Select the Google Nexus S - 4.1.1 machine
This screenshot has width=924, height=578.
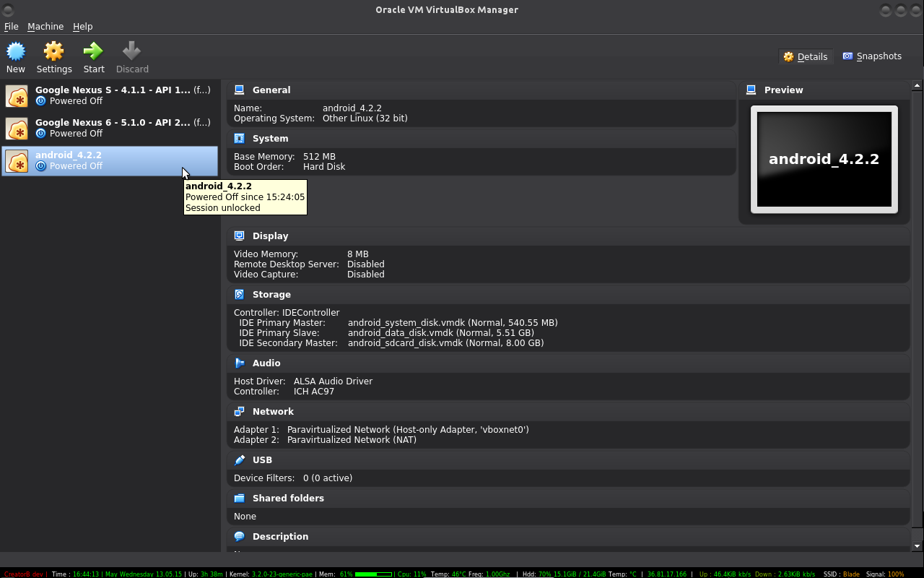pos(110,96)
